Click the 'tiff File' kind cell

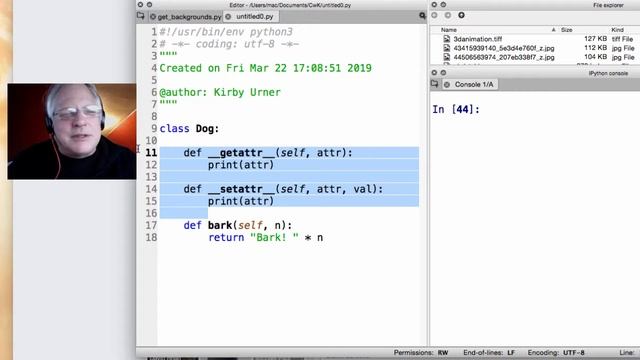click(622, 39)
